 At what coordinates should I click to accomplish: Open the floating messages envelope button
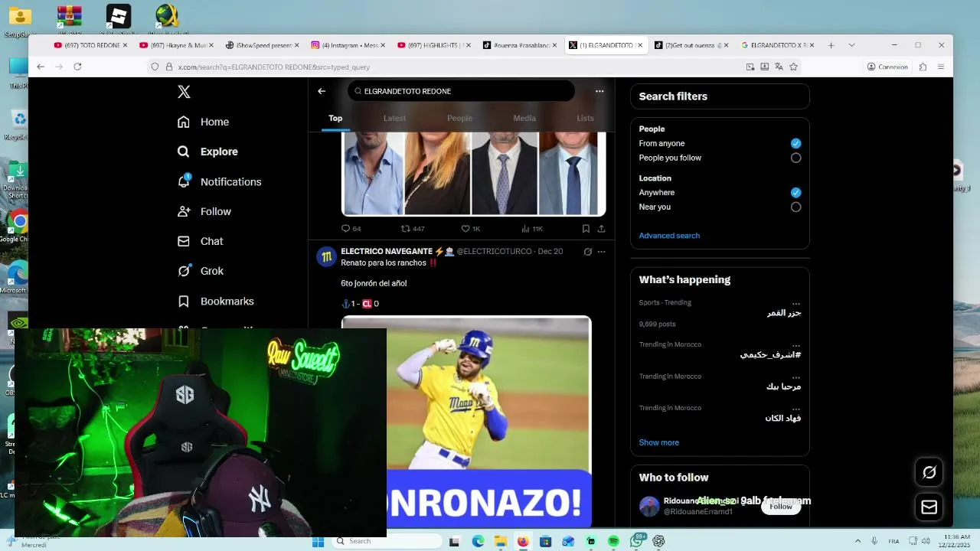[x=929, y=507]
